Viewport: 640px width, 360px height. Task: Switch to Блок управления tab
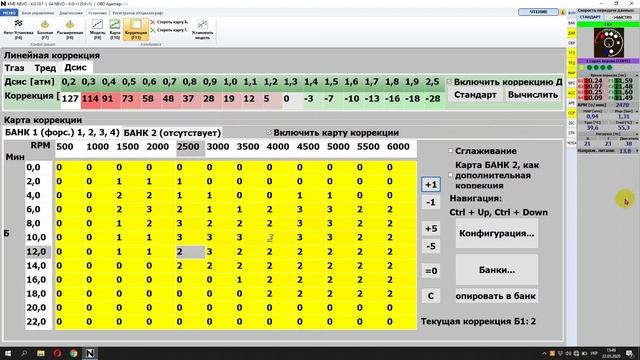(38, 13)
